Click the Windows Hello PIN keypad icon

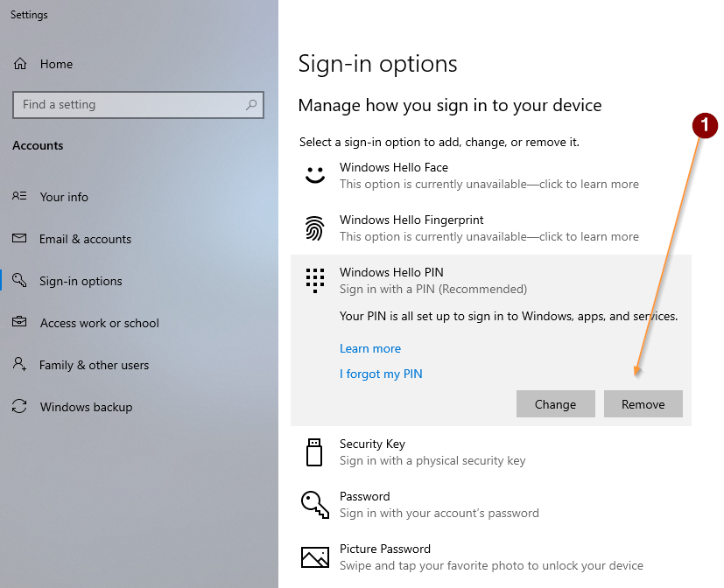[315, 281]
